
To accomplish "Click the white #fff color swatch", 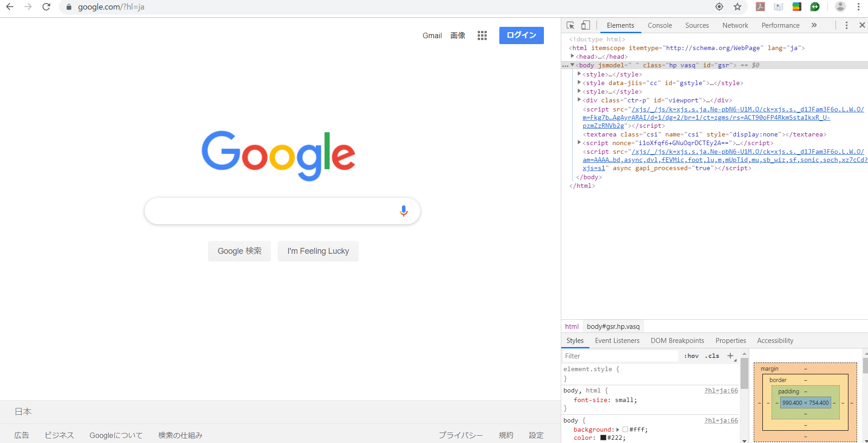I will click(x=626, y=429).
